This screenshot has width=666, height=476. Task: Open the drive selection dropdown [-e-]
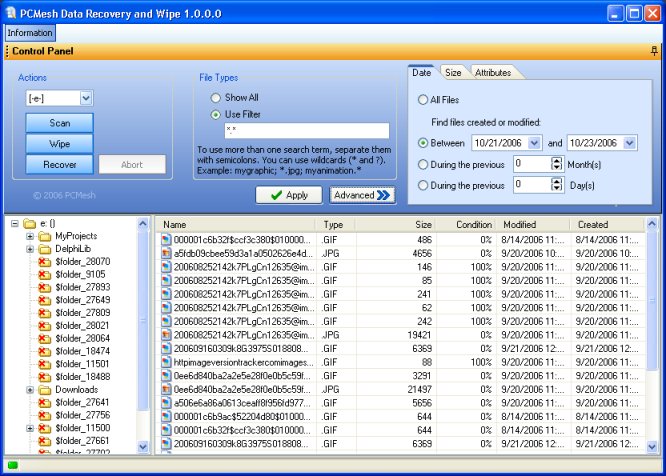[86, 99]
